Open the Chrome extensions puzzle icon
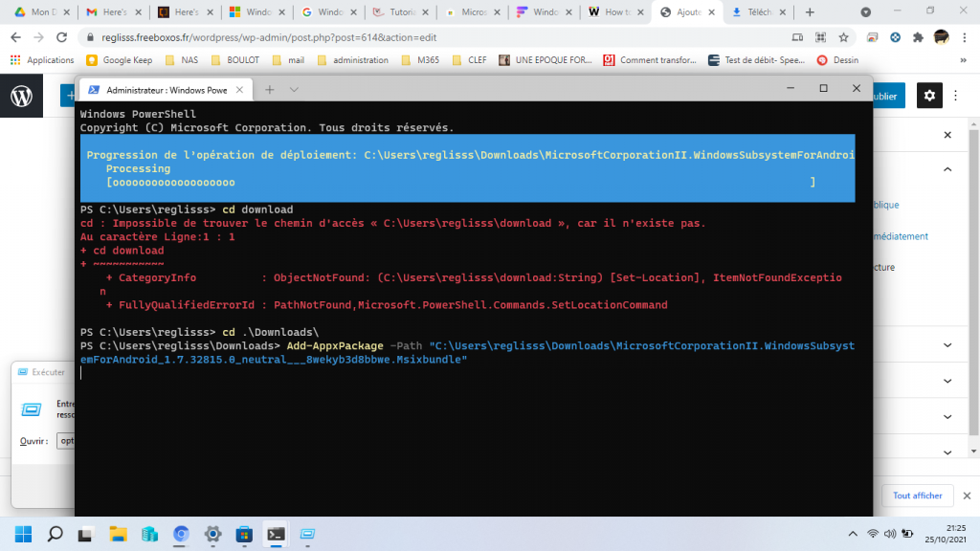This screenshot has height=551, width=980. pyautogui.click(x=918, y=37)
